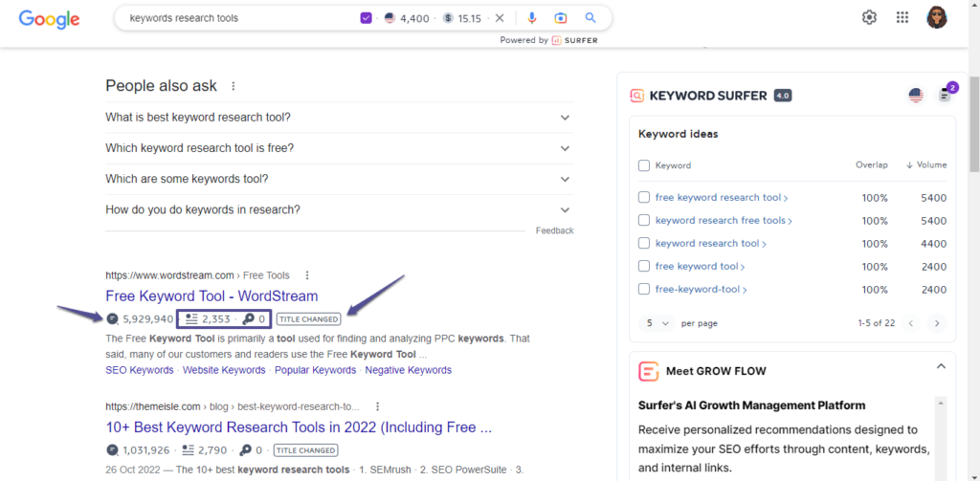Open 'free keyword research tool' keyword idea

tap(722, 197)
